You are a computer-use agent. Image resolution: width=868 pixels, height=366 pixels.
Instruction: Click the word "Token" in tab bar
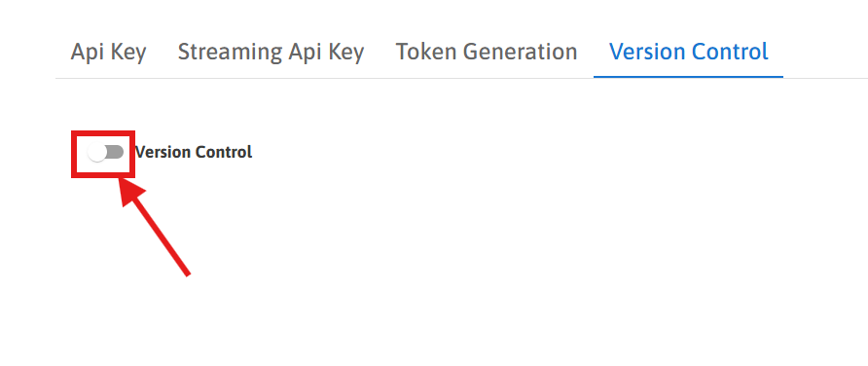(425, 52)
